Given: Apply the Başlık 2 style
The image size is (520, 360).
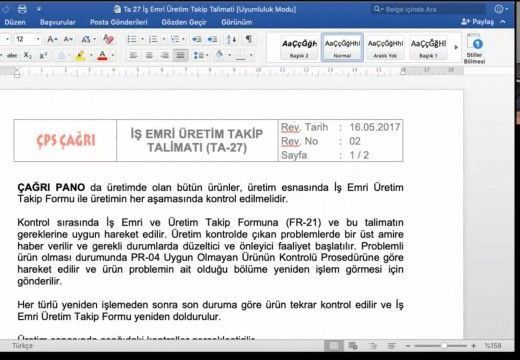Looking at the screenshot, I should (299, 47).
